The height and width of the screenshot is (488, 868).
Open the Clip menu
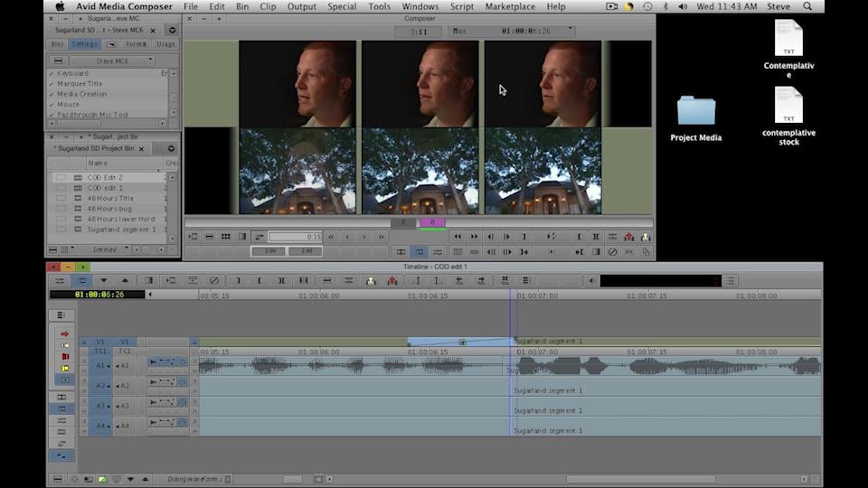coord(268,6)
